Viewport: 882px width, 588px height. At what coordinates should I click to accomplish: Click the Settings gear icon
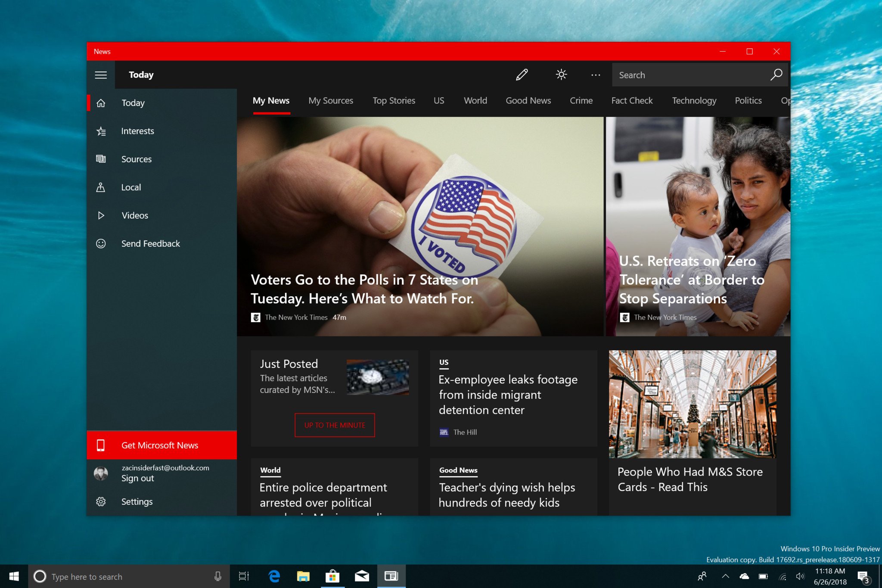pos(101,501)
